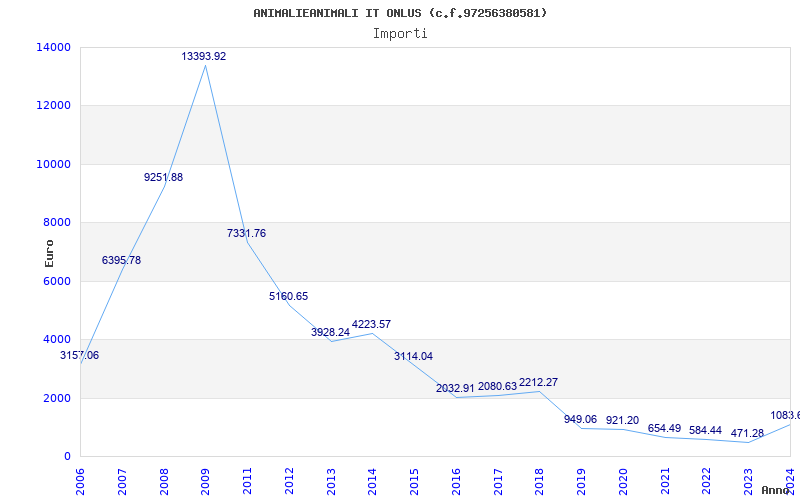Viewport: 800px width, 500px height.
Task: Select the 8000 y-axis tick
Action: (x=56, y=222)
